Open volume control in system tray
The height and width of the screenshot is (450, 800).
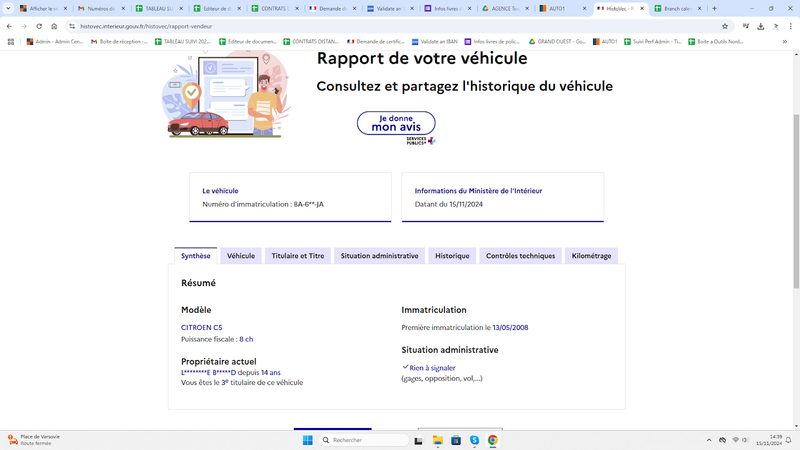pos(745,440)
